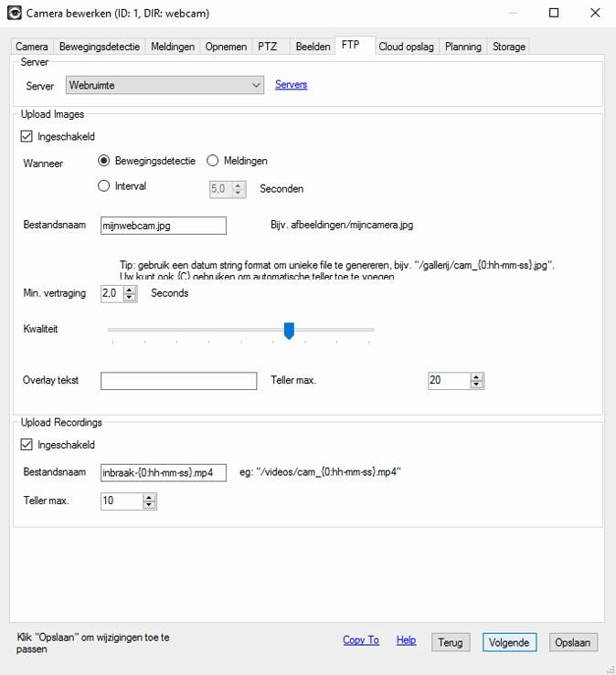The image size is (616, 675).
Task: Click the Kwaliteit slider handle
Action: coord(289,330)
